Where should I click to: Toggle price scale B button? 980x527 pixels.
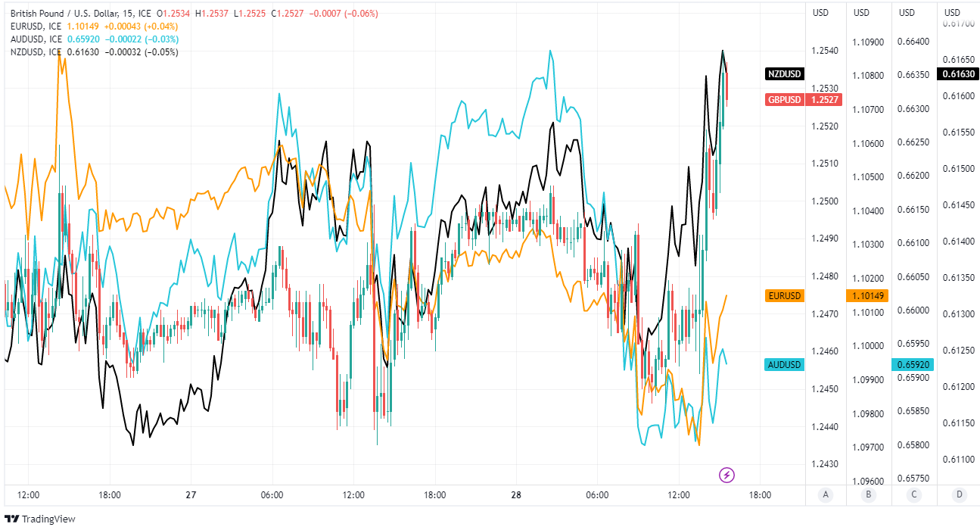868,495
